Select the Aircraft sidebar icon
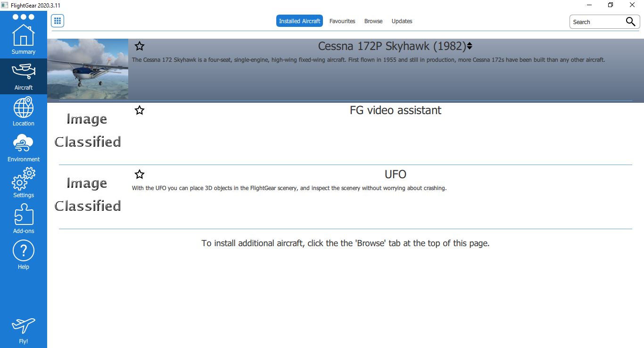Viewport: 644px width, 348px height. (x=24, y=76)
